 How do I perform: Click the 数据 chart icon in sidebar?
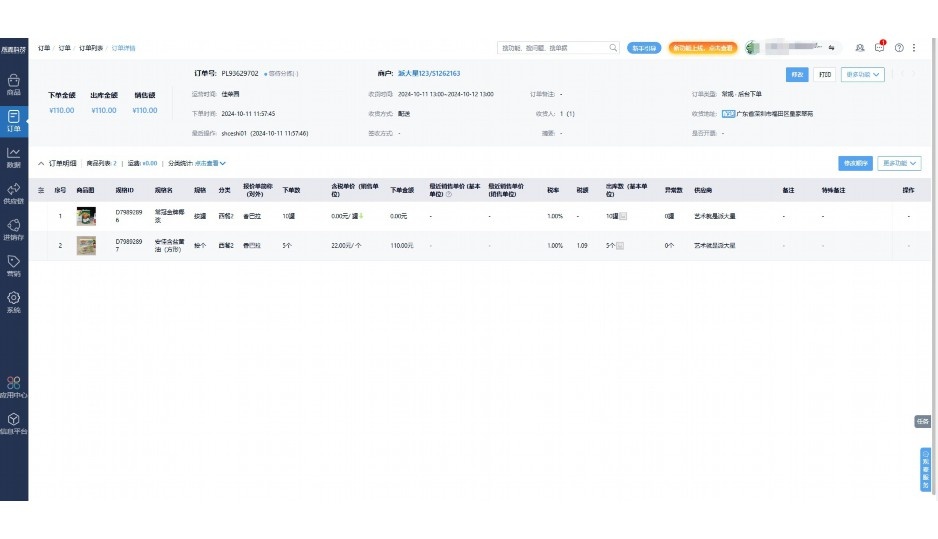(14, 156)
